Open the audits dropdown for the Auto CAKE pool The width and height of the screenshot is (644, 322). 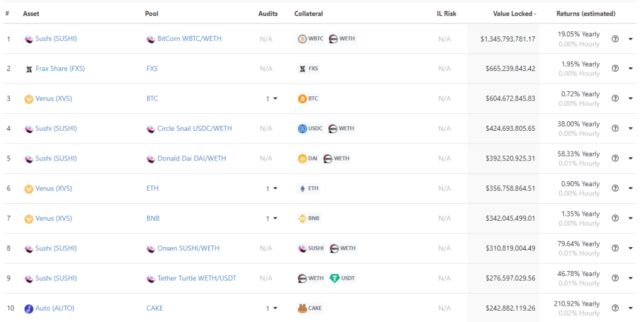tap(272, 308)
